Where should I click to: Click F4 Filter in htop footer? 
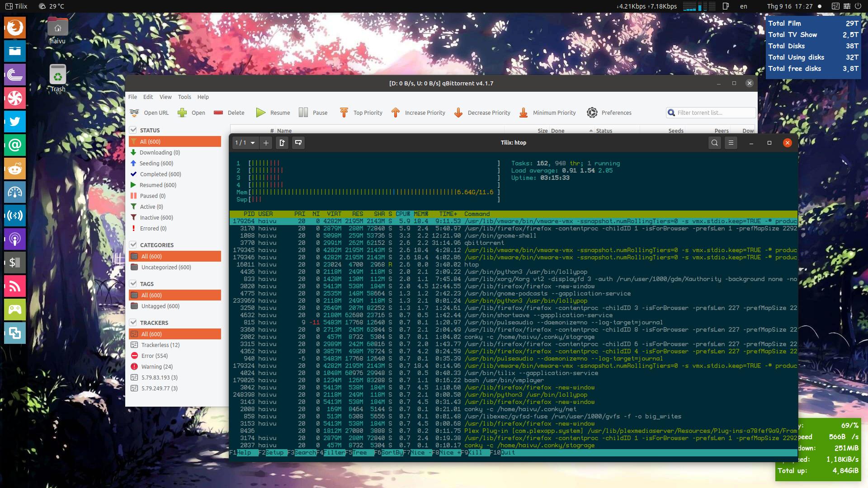(330, 452)
